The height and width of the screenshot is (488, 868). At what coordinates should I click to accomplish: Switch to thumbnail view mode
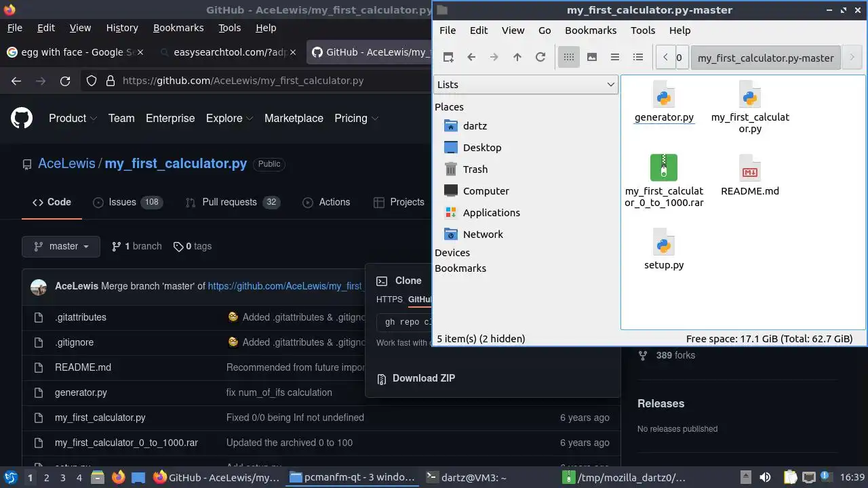pyautogui.click(x=592, y=58)
